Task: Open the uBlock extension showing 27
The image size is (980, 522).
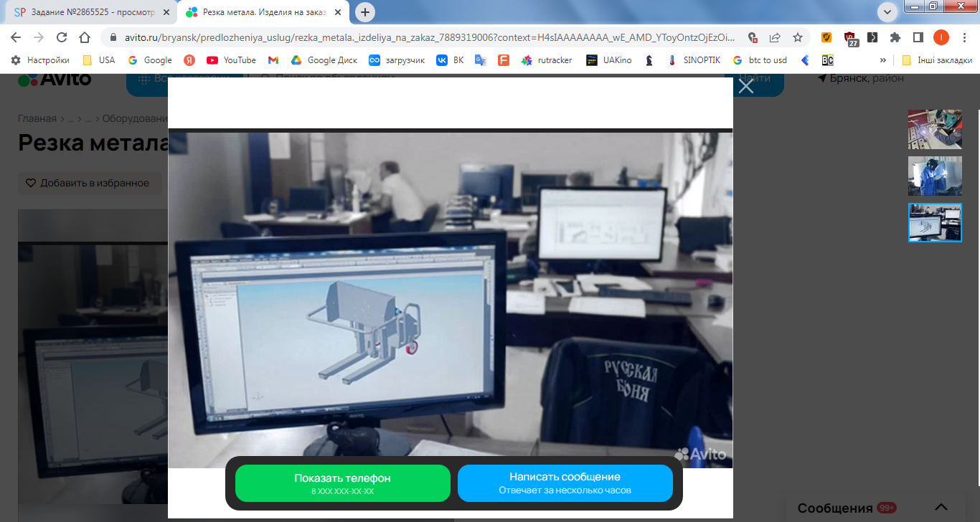Action: coord(850,38)
